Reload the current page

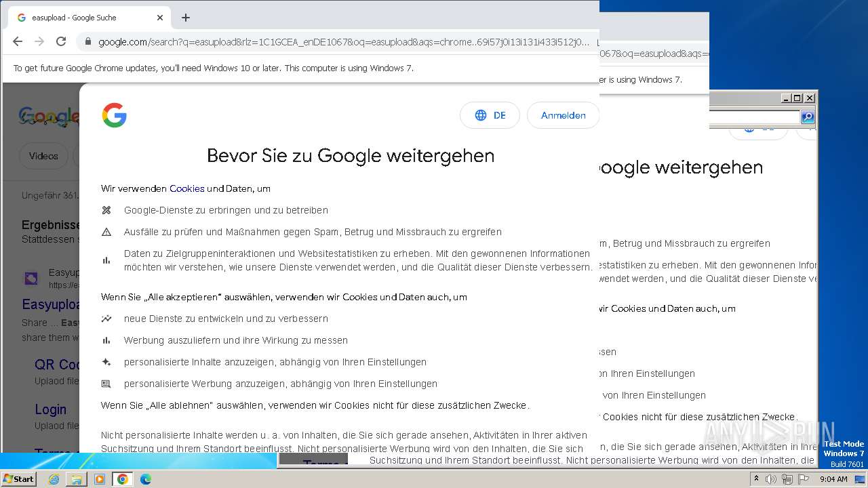click(61, 41)
